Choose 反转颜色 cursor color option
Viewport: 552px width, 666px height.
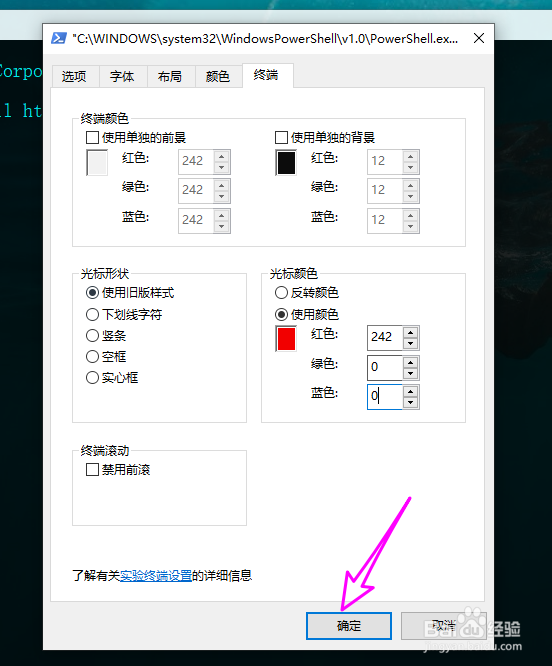282,293
